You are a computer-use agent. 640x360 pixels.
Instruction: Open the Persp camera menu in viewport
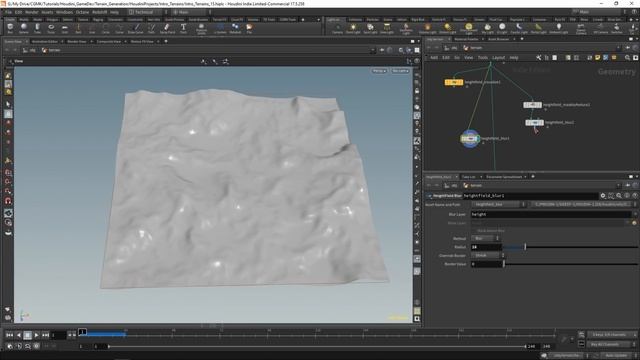click(379, 71)
